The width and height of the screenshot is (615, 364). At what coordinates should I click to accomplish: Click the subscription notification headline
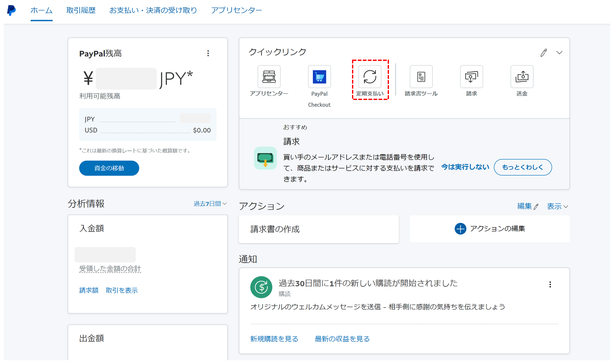(368, 283)
